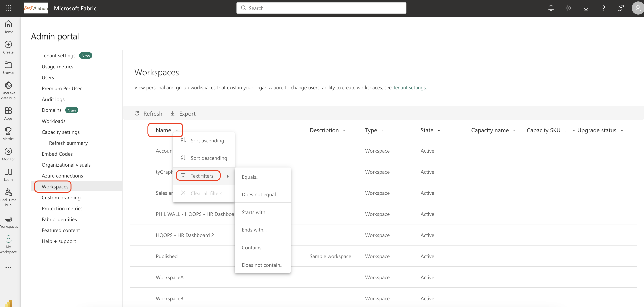Image resolution: width=644 pixels, height=307 pixels.
Task: Open Refresh summary under Capacity settings
Action: point(68,143)
